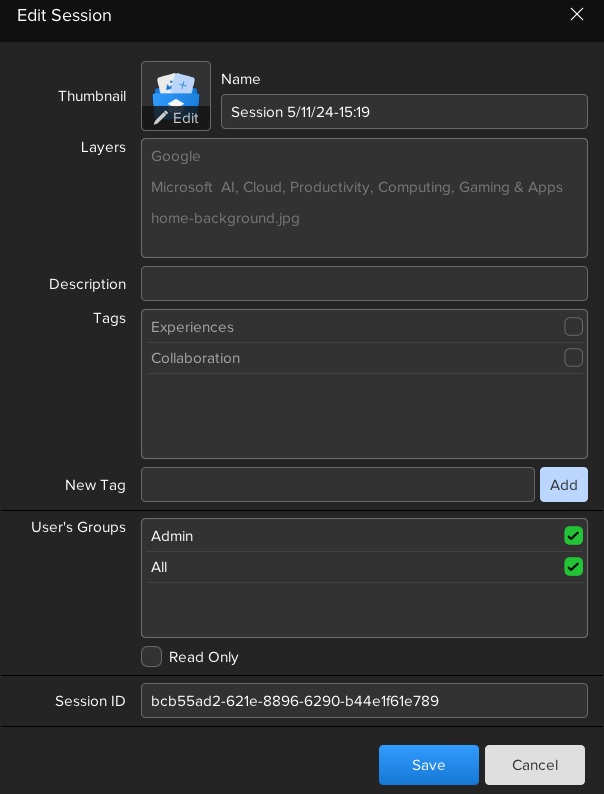Select the Google layer entry
The height and width of the screenshot is (794, 604).
[176, 157]
